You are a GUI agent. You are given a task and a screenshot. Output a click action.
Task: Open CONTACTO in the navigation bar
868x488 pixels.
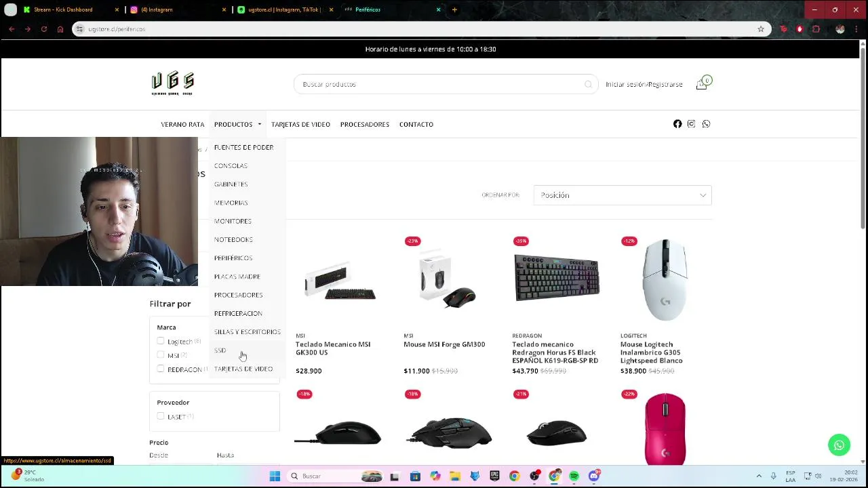point(416,125)
